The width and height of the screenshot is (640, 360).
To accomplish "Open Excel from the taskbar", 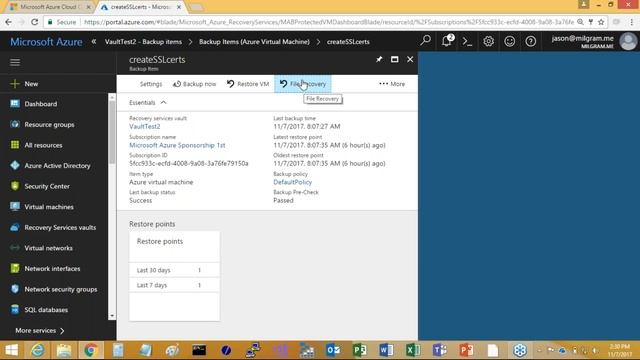I will click(x=413, y=350).
